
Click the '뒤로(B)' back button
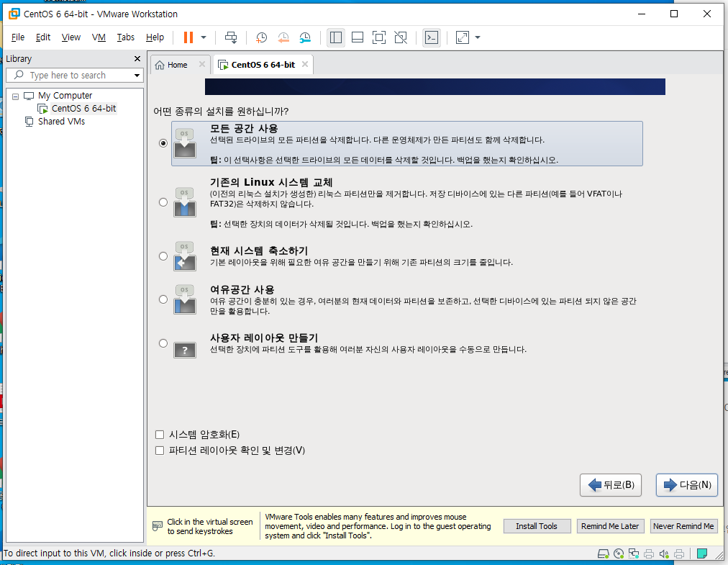pyautogui.click(x=611, y=485)
